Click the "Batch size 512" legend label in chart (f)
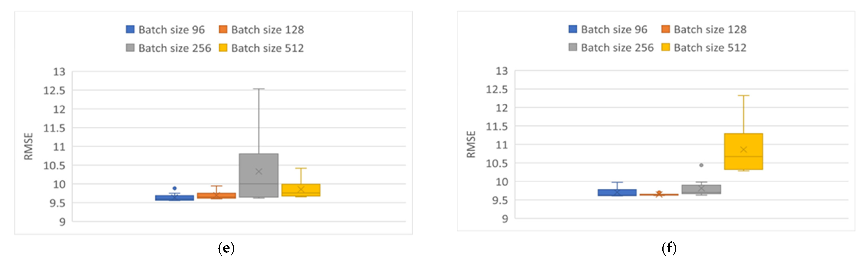 click(710, 47)
